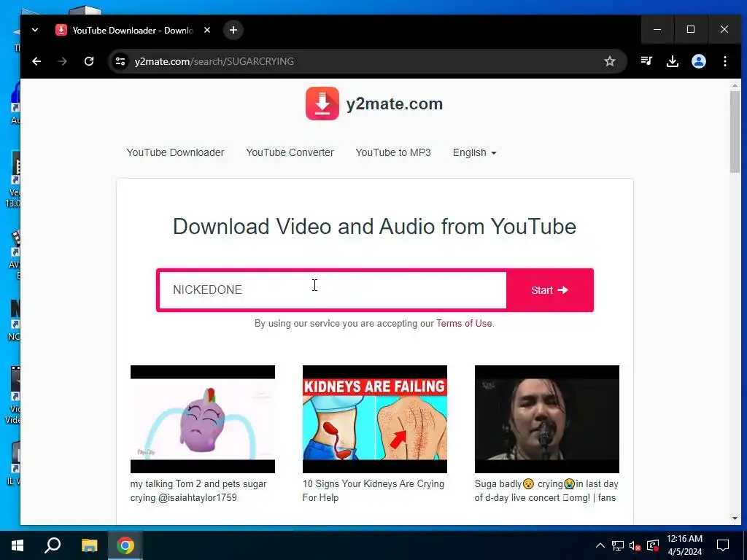Open the Kidneys Are Failing thumbnail
Image resolution: width=747 pixels, height=560 pixels.
(374, 419)
